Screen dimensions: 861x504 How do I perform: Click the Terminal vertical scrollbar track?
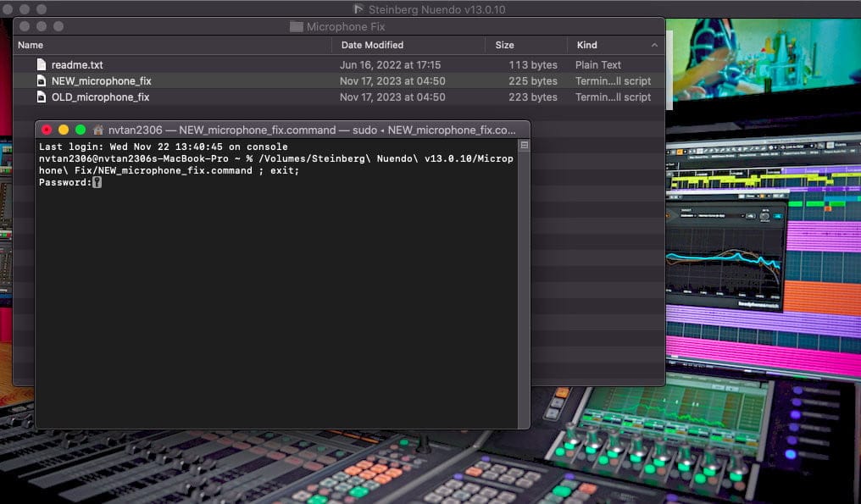pyautogui.click(x=524, y=285)
